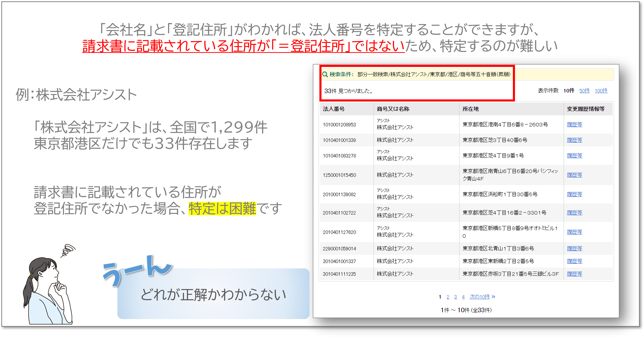Go to results page 2
644x339 pixels.
pyautogui.click(x=448, y=297)
